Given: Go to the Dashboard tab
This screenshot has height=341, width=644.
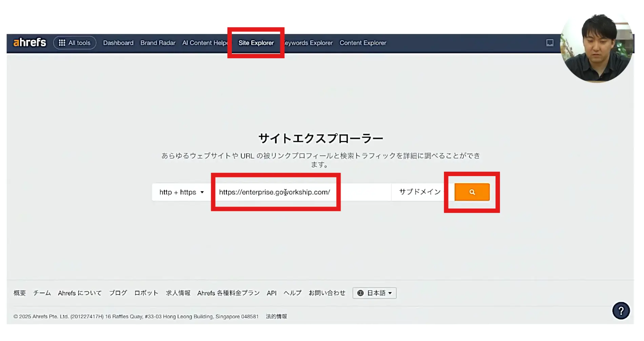Looking at the screenshot, I should [118, 43].
